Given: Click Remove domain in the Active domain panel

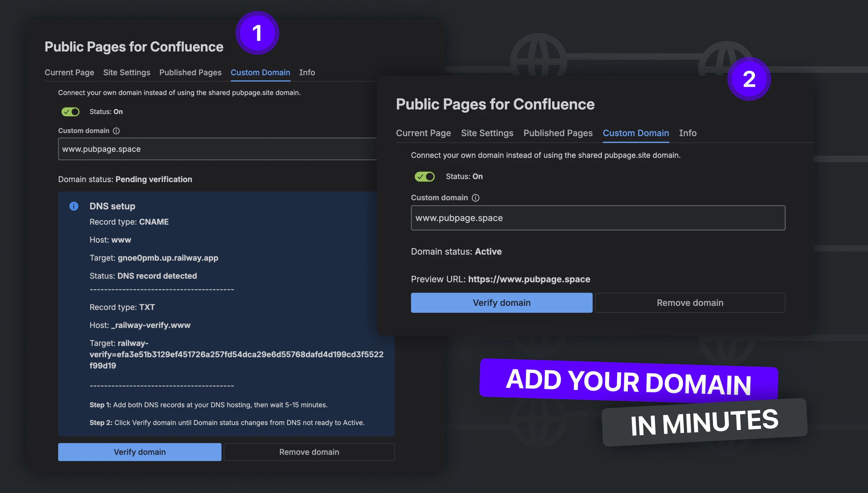Looking at the screenshot, I should point(690,303).
